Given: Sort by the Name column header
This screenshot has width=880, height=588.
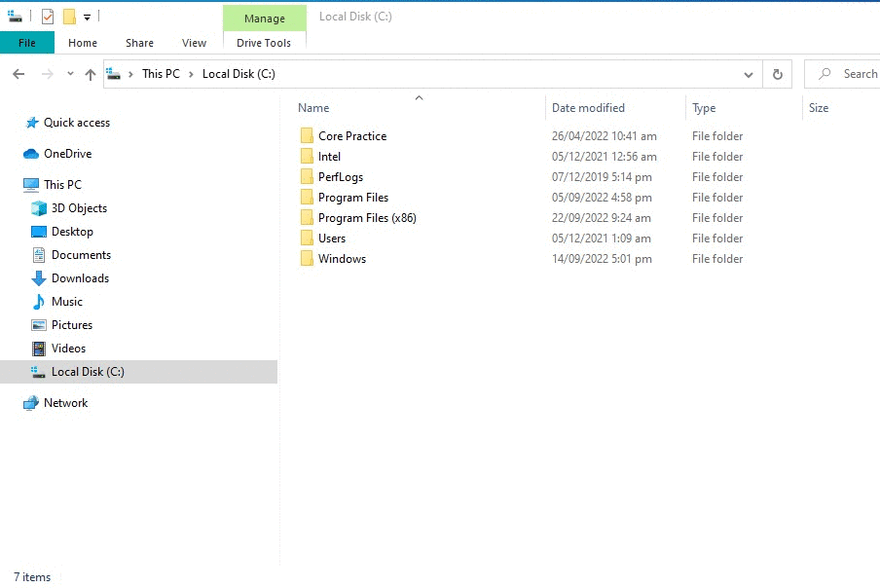Looking at the screenshot, I should 313,108.
